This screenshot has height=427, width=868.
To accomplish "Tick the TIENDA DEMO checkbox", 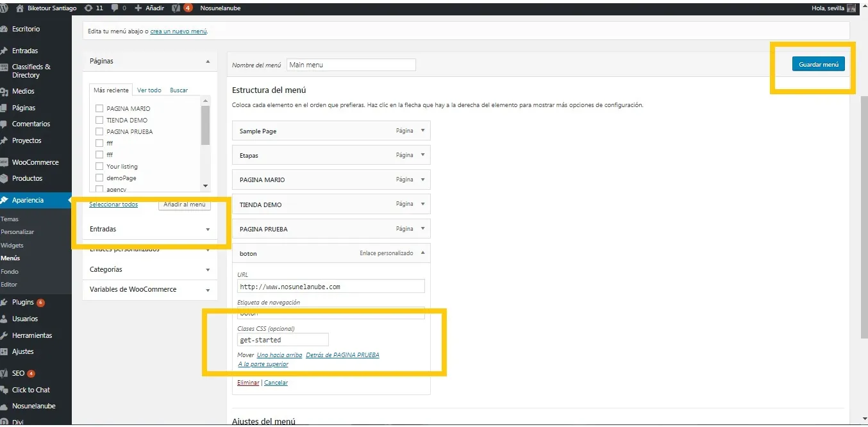I will (99, 120).
